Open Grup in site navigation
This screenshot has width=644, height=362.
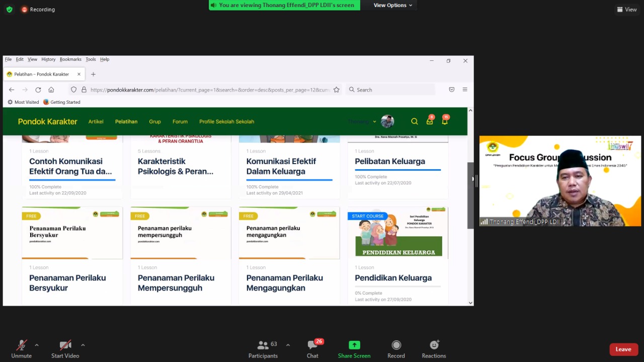pyautogui.click(x=155, y=121)
